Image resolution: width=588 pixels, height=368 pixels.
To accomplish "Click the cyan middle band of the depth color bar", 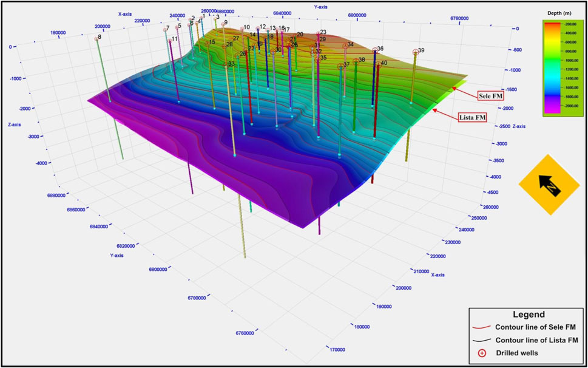I will point(552,79).
